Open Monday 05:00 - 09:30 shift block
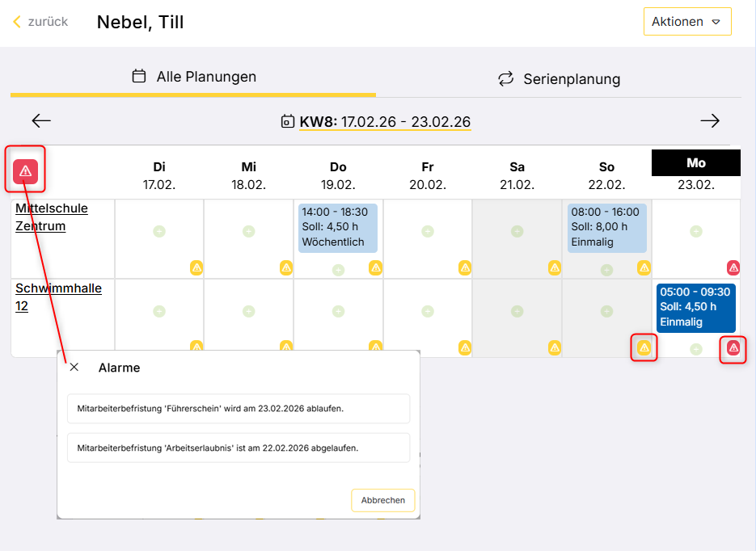 695,307
